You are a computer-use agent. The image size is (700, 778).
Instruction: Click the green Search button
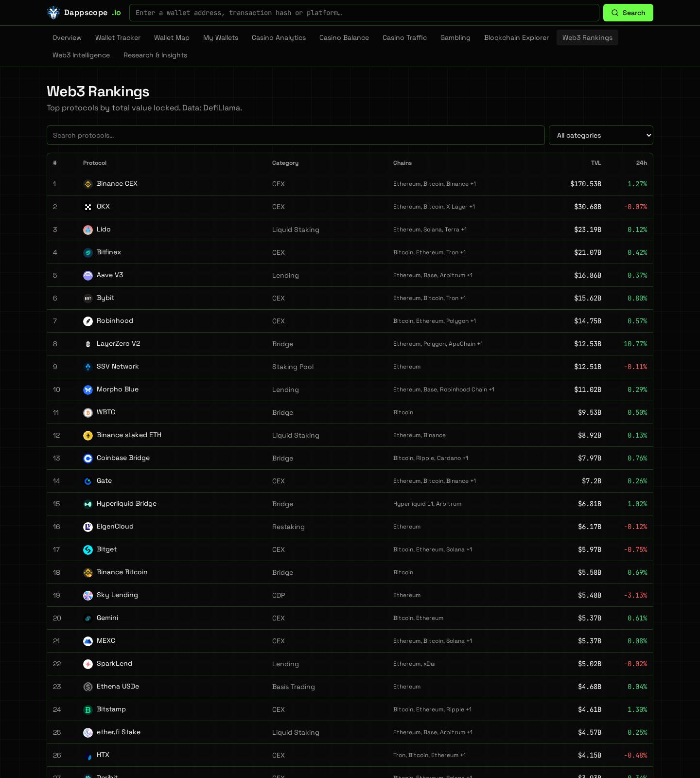point(628,13)
